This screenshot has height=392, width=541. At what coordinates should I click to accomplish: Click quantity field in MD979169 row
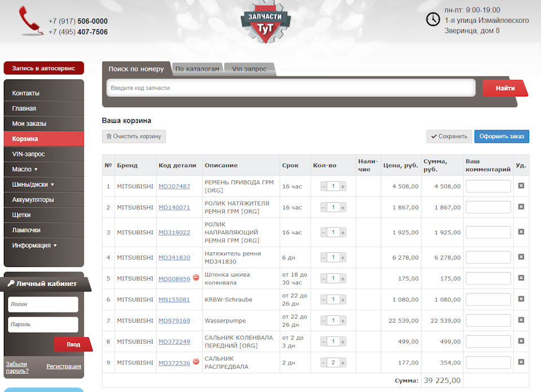(x=333, y=320)
